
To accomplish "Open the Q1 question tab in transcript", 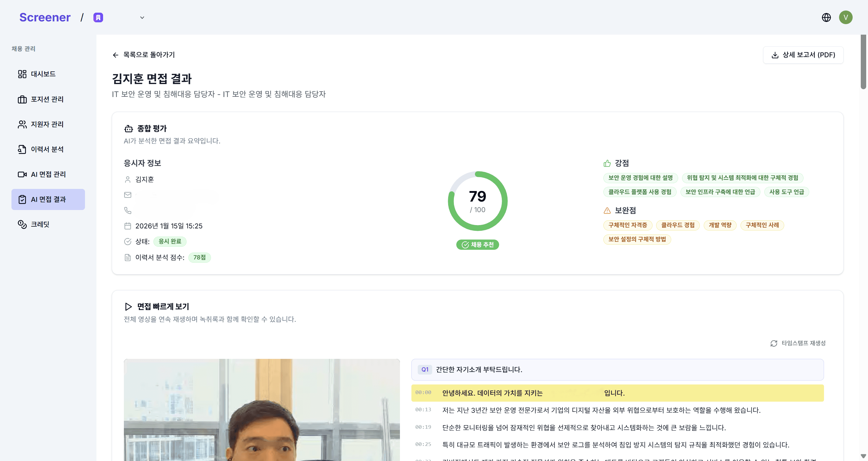I will 425,369.
